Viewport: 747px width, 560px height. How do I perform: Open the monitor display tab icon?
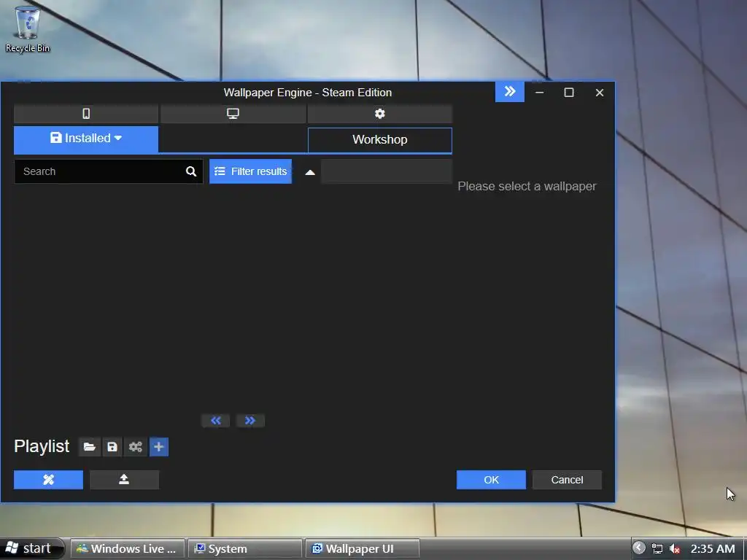click(233, 114)
